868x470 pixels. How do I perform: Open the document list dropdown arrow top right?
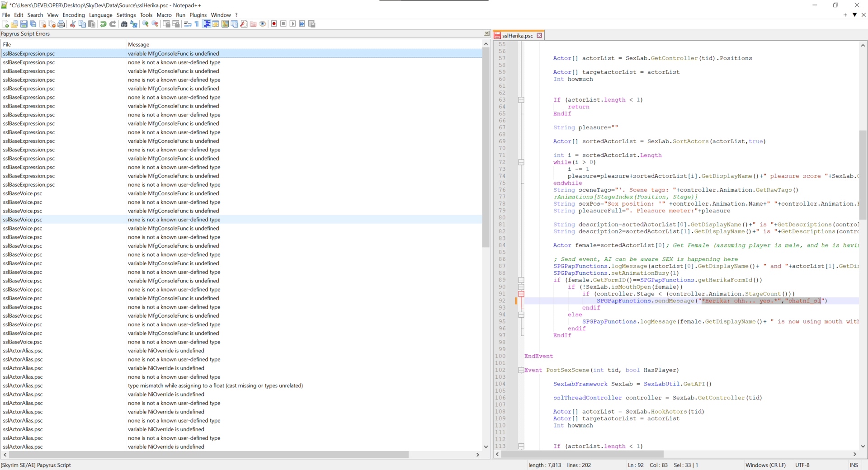pos(854,15)
